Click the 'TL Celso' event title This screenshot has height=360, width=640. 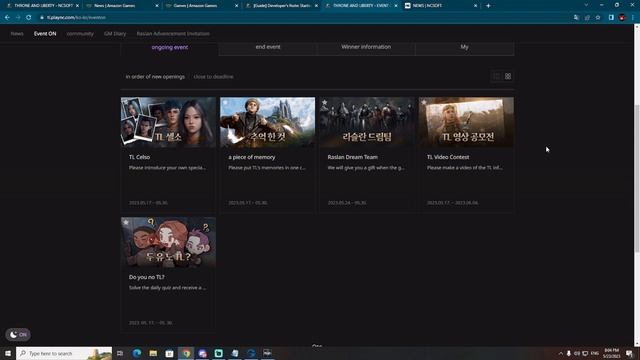[x=140, y=157]
